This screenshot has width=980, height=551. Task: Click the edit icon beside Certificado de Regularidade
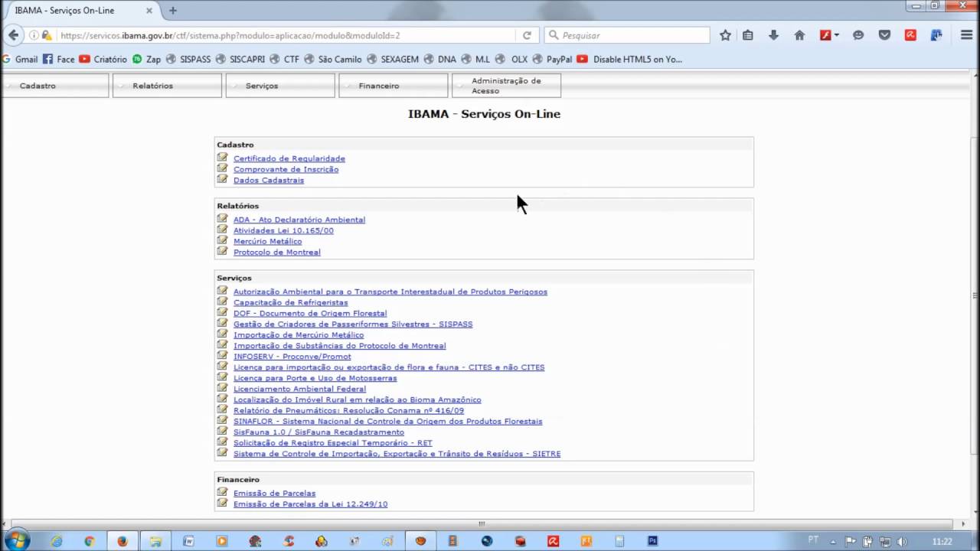222,158
